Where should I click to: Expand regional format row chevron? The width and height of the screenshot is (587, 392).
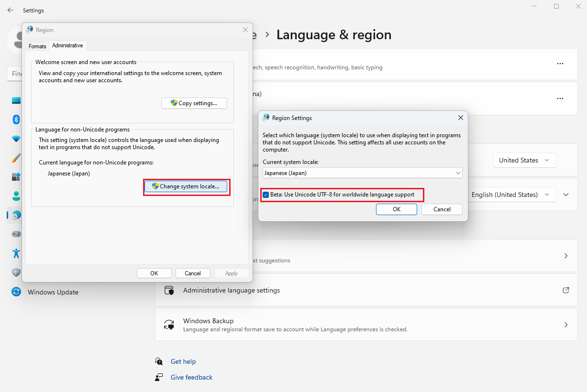[566, 195]
